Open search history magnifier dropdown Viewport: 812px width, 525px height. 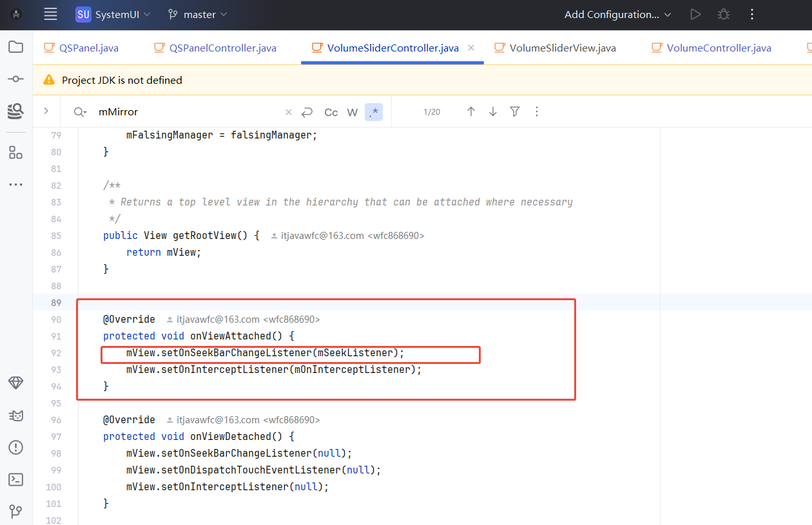[80, 112]
